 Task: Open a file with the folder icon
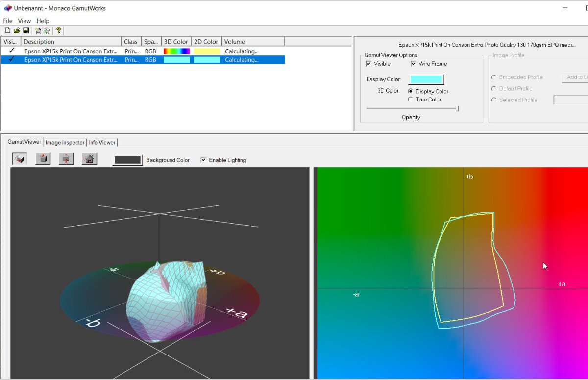tap(17, 31)
